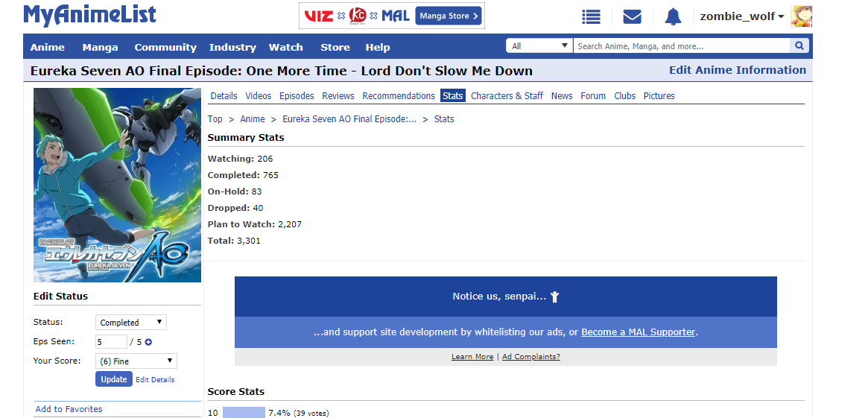The height and width of the screenshot is (418, 868).
Task: Open the Status dropdown showing Completed
Action: (x=131, y=323)
